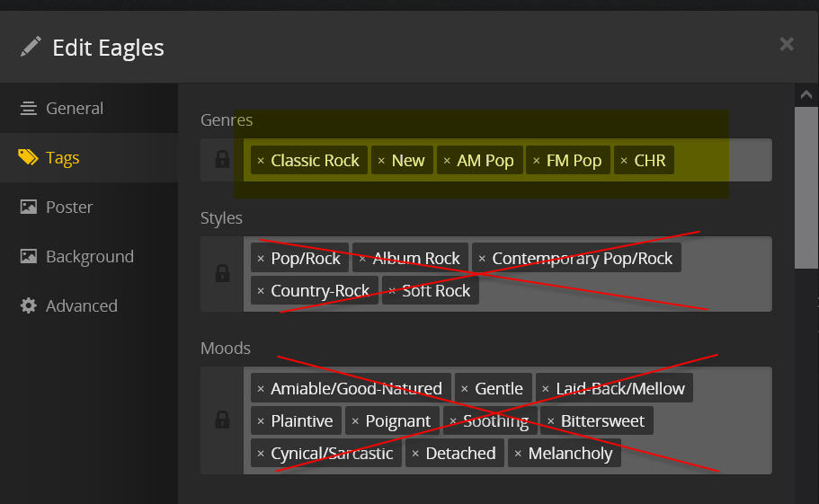Remove the Amiable/Good-Natured mood tag
This screenshot has height=504, width=819.
click(x=261, y=389)
